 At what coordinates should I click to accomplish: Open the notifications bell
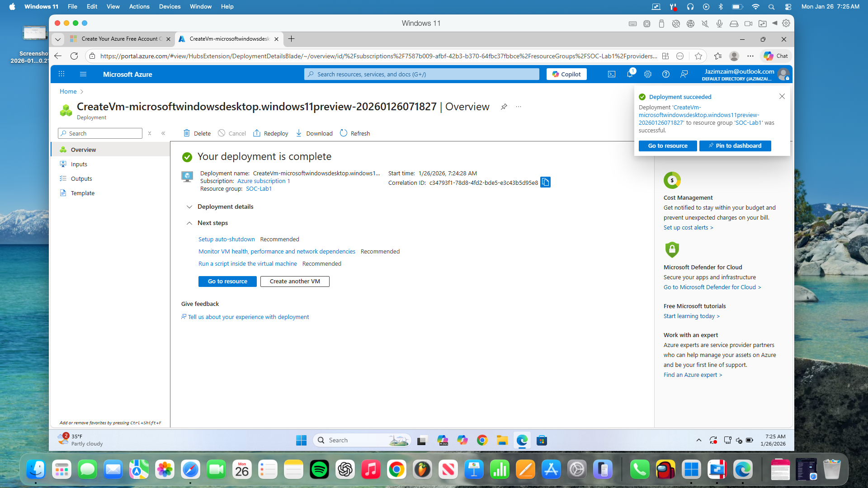pyautogui.click(x=629, y=74)
